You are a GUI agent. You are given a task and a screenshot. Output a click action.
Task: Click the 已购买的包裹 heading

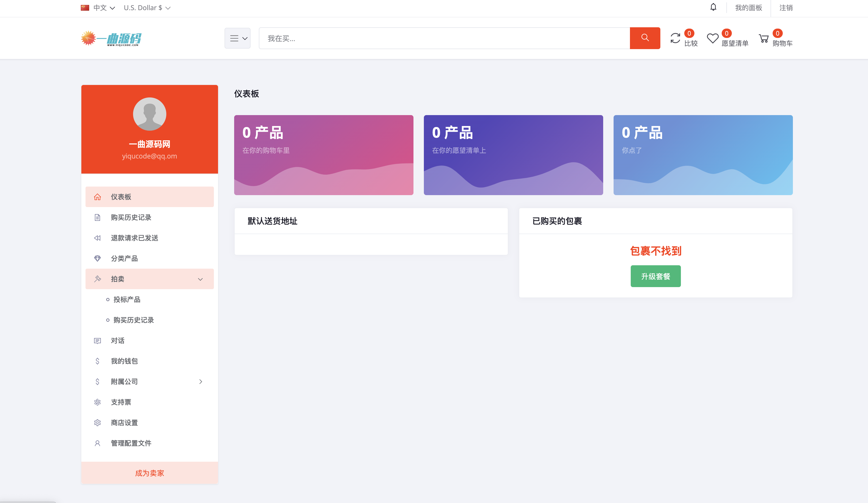point(557,221)
